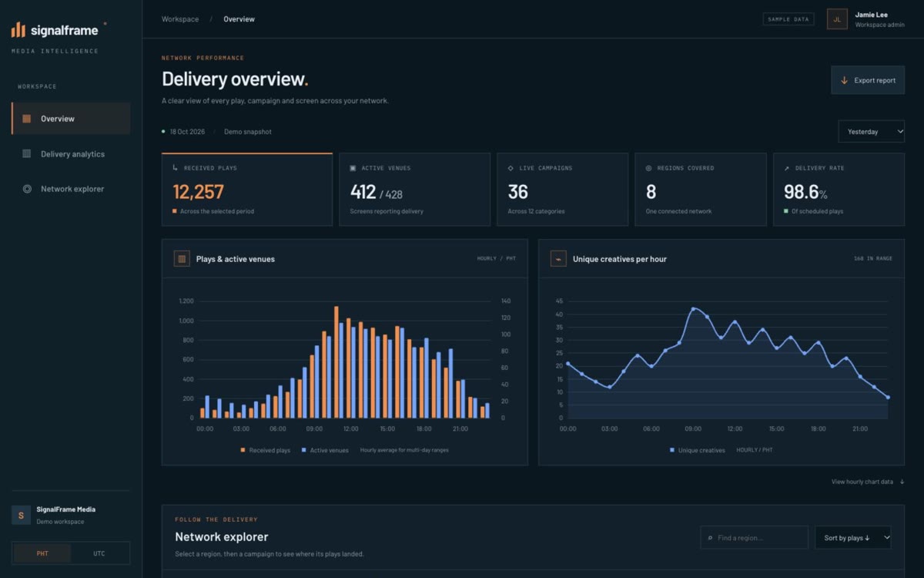Click the HOURLY / PHT label on plays chart
The width and height of the screenshot is (924, 578).
pos(497,259)
